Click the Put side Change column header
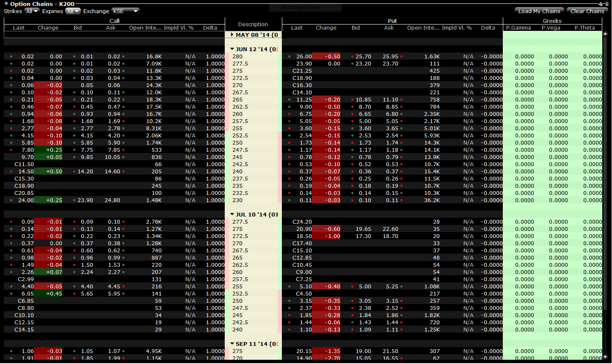The height and width of the screenshot is (364, 612). pyautogui.click(x=326, y=28)
